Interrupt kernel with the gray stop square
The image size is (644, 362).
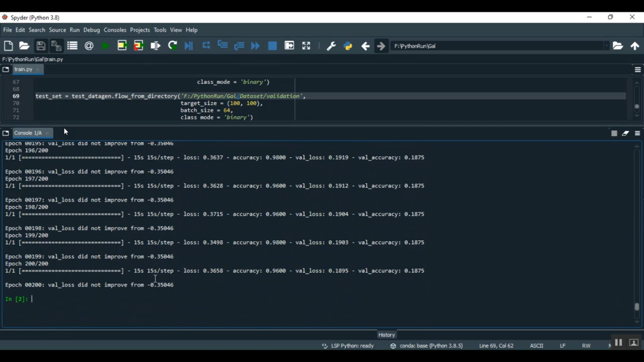coord(614,133)
